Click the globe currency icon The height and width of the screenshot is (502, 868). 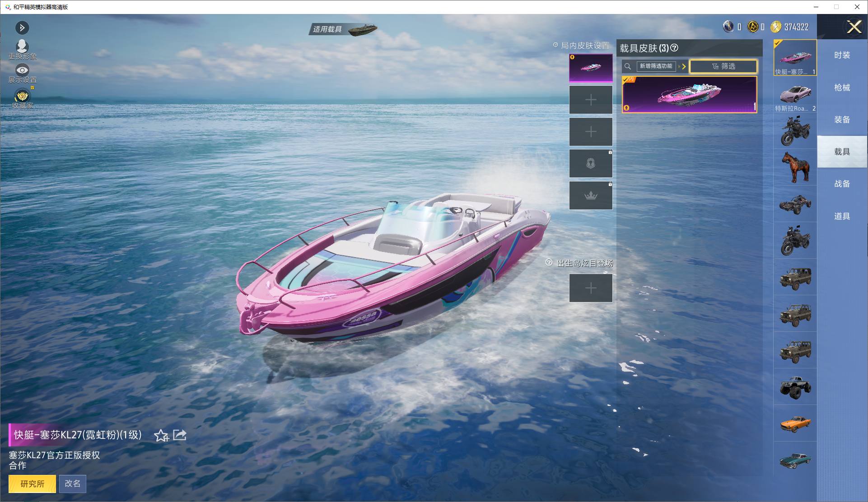tap(728, 27)
